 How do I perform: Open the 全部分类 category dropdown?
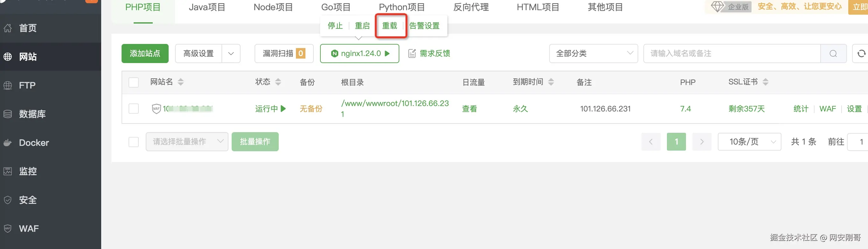[x=593, y=53]
